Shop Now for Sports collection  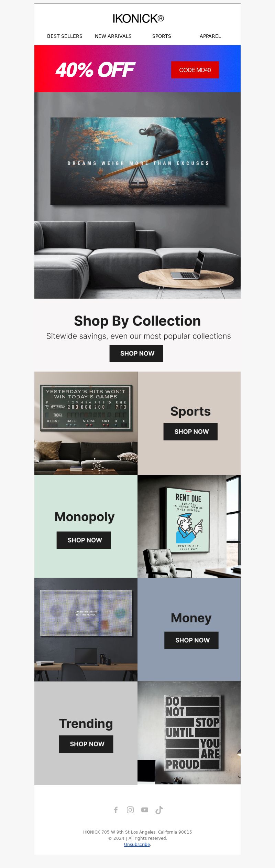click(x=190, y=431)
